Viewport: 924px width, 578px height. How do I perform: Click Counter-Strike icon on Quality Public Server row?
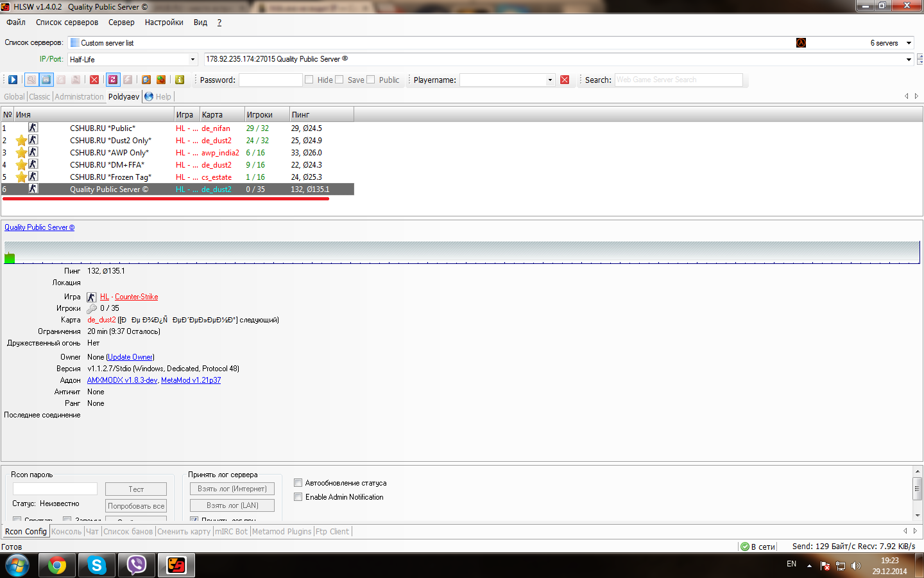(33, 189)
